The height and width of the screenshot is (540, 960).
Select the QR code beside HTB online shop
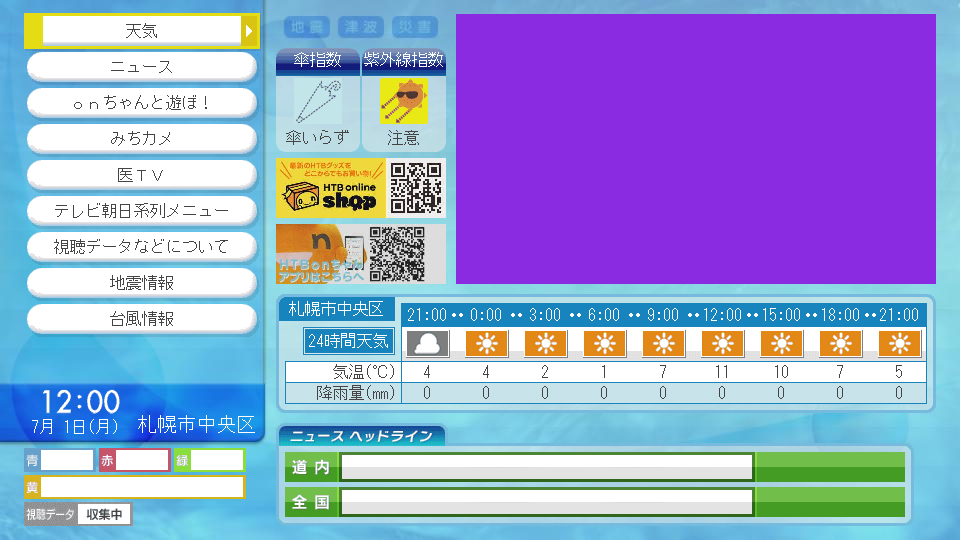[x=415, y=188]
